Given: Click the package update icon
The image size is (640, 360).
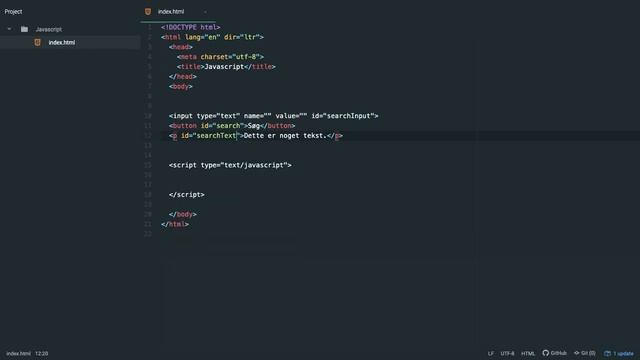Looking at the screenshot, I should point(607,353).
